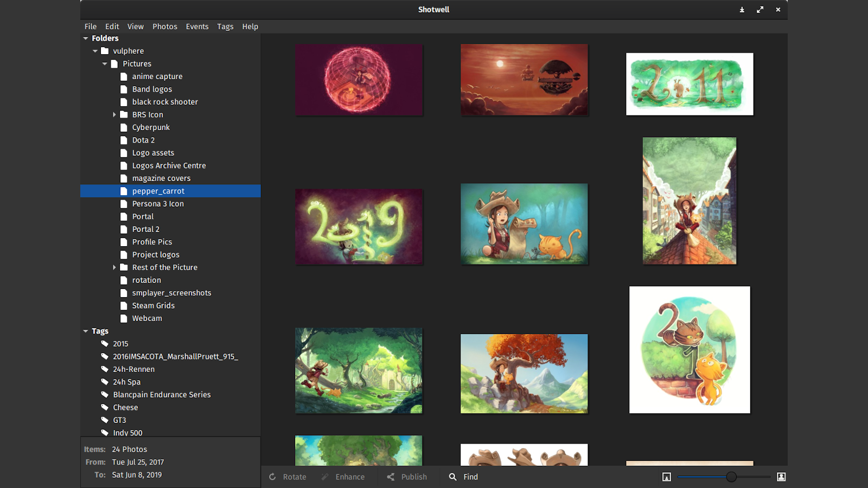Click the thumbnail zoom slider handle
The width and height of the screenshot is (868, 488).
[x=731, y=477]
